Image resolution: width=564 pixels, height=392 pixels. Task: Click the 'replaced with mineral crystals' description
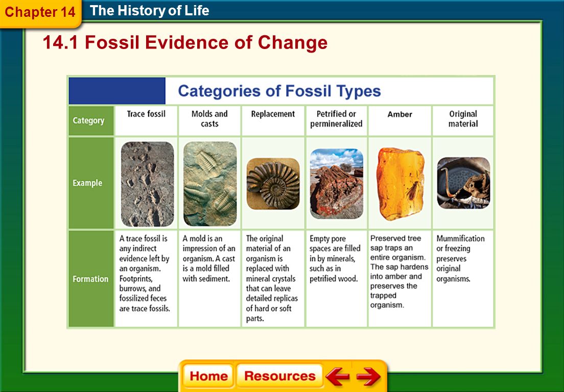click(272, 279)
